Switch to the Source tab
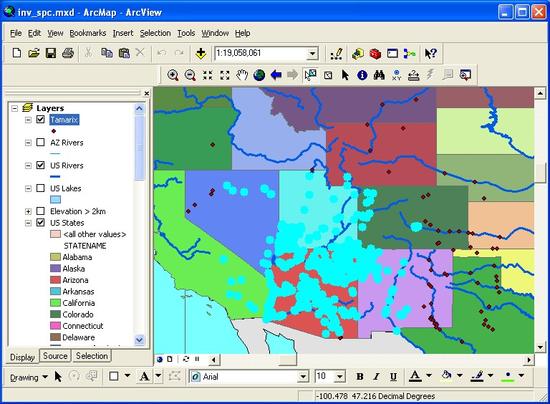Viewport: 550px width, 404px height. (55, 356)
